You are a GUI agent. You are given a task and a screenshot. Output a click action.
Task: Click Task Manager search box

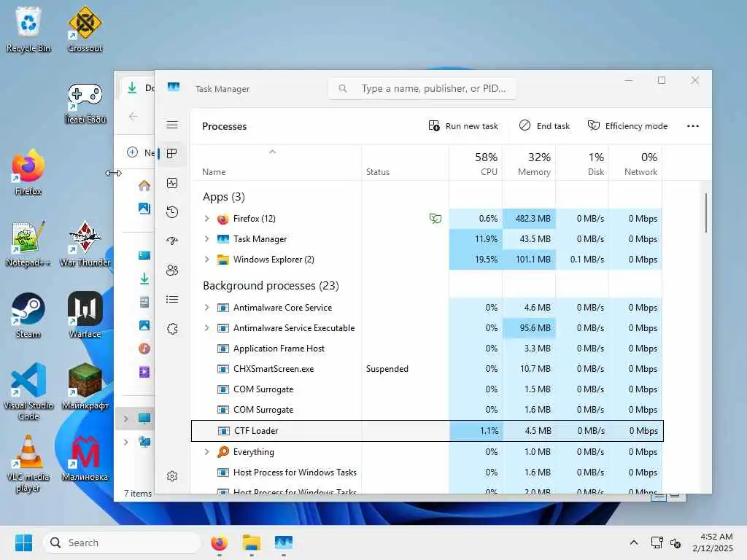[422, 88]
